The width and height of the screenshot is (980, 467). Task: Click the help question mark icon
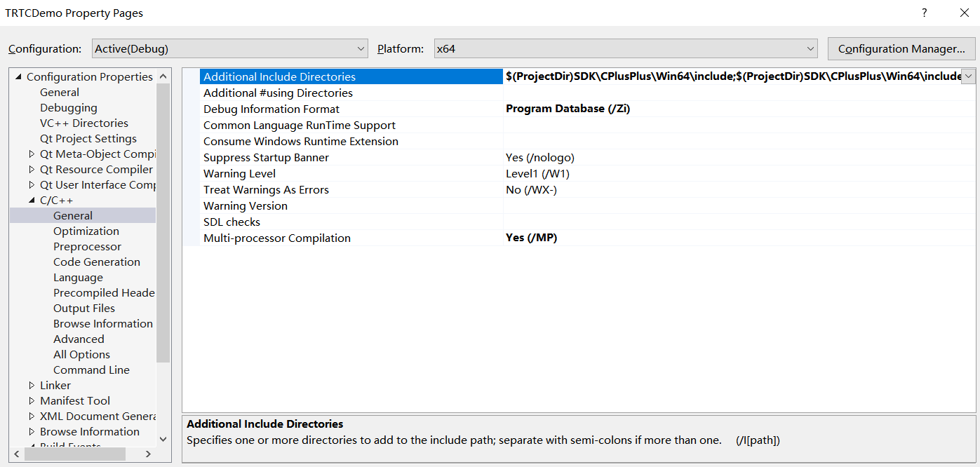tap(925, 13)
